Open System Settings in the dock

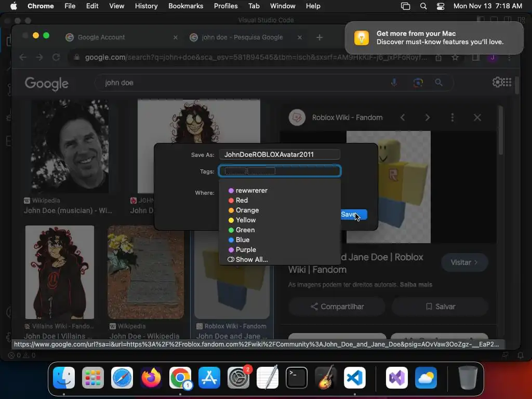[x=238, y=378]
